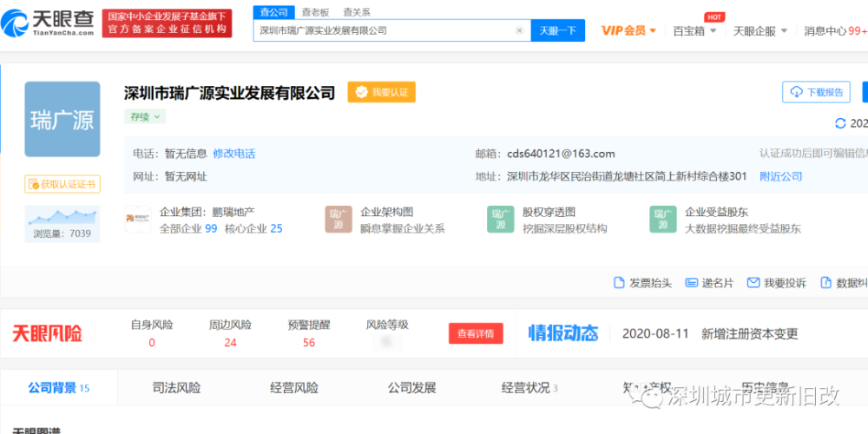This screenshot has width=868, height=434.
Task: Click the 我要认证 button
Action: pos(381,93)
